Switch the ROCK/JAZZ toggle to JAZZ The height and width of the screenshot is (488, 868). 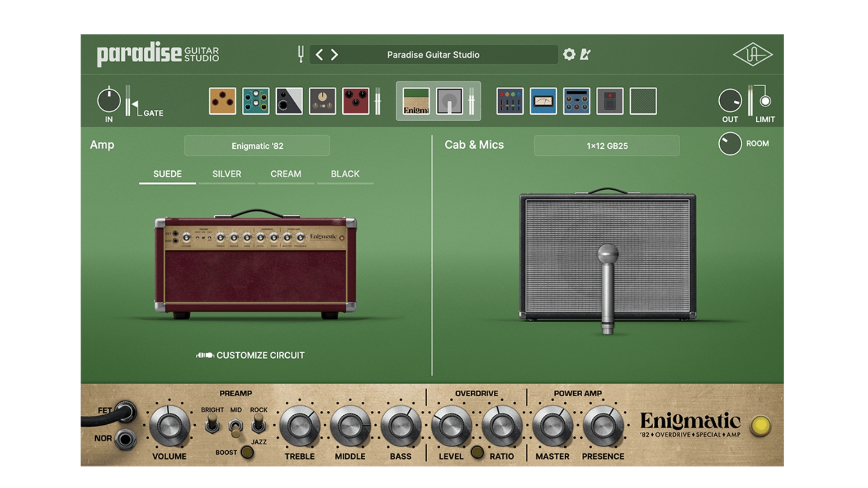(x=258, y=425)
